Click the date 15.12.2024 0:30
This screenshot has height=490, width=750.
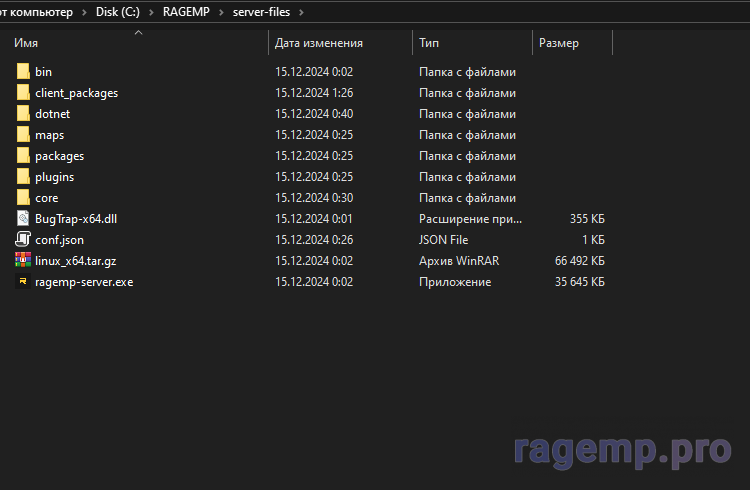[x=314, y=198]
